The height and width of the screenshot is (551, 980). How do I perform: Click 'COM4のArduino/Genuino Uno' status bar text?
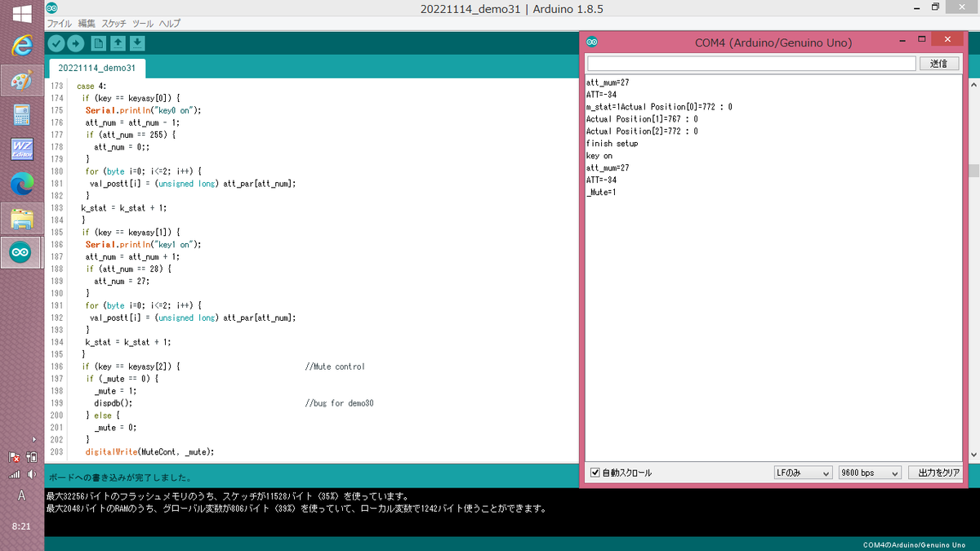point(914,544)
